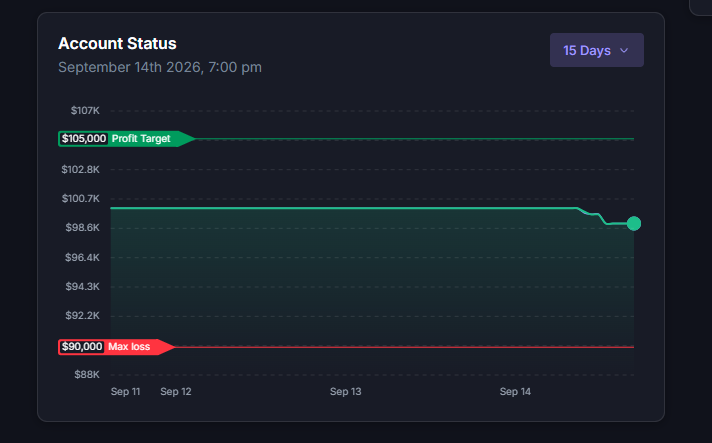The width and height of the screenshot is (712, 443).
Task: Select the green current balance dot
Action: (x=634, y=223)
